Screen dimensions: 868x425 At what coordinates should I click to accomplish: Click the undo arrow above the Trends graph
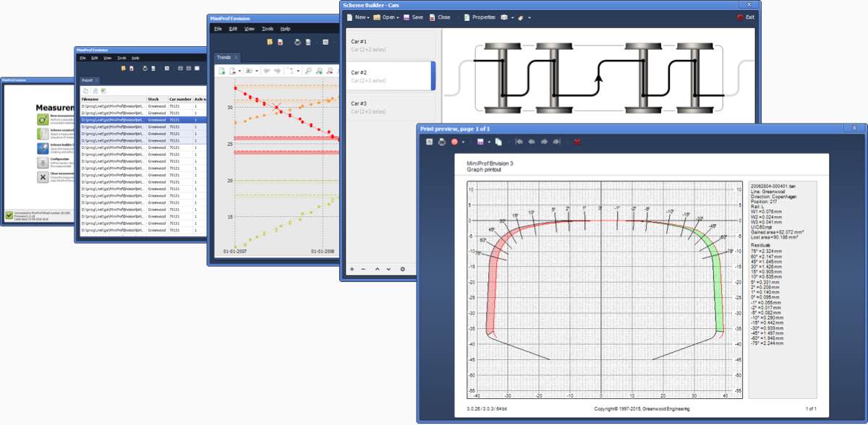coord(266,71)
